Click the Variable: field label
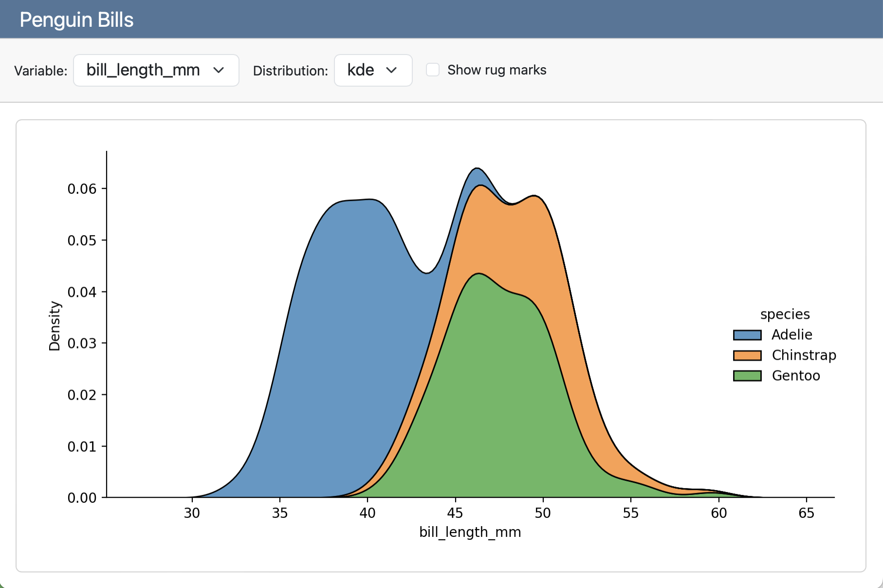Image resolution: width=883 pixels, height=588 pixels. click(41, 71)
